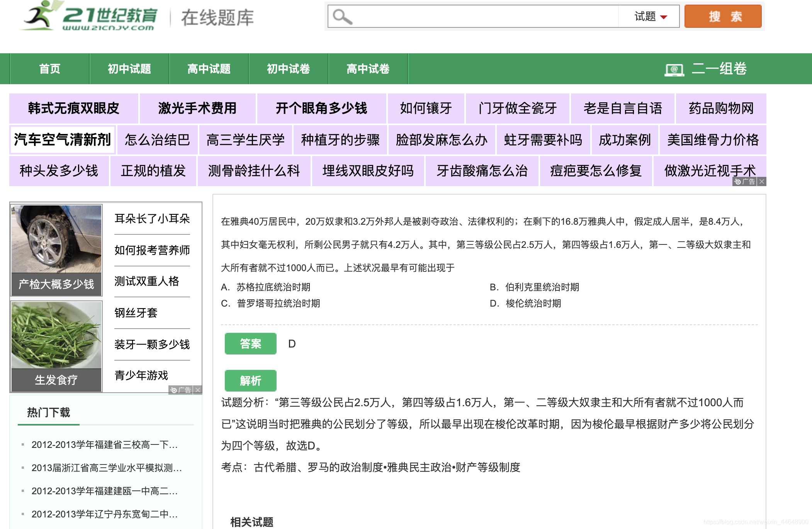The image size is (812, 529).
Task: Click ad link 做激光近视手术
Action: point(710,171)
